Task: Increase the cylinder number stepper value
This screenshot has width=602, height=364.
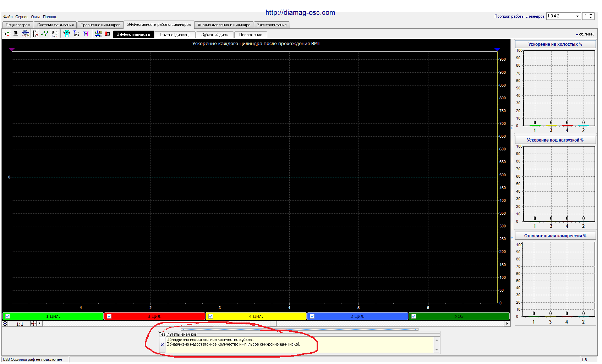Action: tap(591, 15)
